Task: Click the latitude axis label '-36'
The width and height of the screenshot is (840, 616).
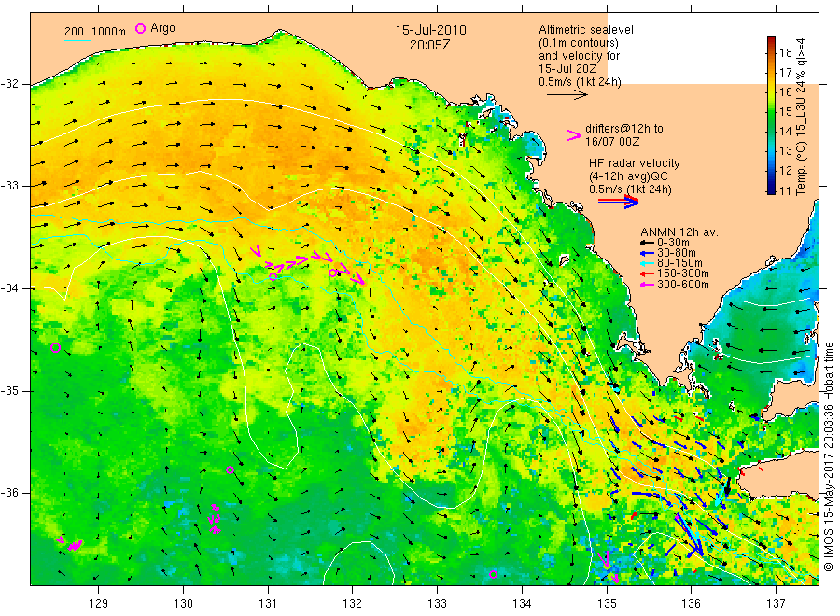Action: (x=9, y=492)
